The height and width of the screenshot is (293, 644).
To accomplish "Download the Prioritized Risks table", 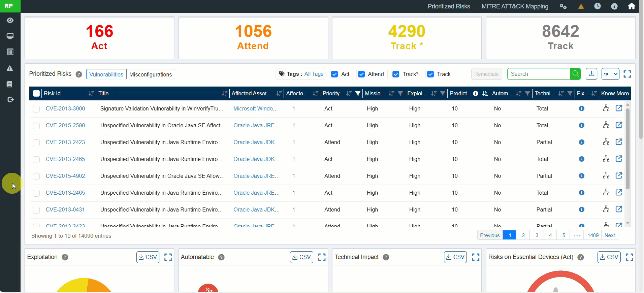I will (x=591, y=74).
